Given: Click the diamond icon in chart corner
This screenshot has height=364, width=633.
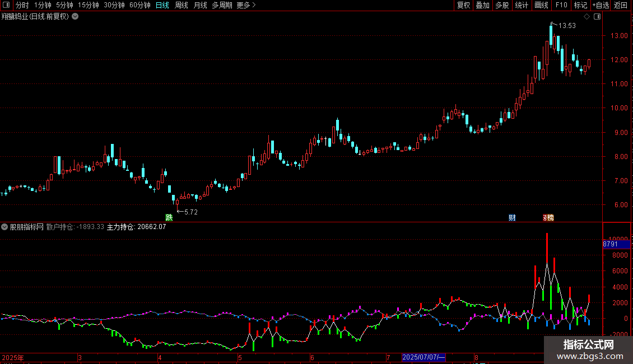Looking at the screenshot, I should point(587,17).
